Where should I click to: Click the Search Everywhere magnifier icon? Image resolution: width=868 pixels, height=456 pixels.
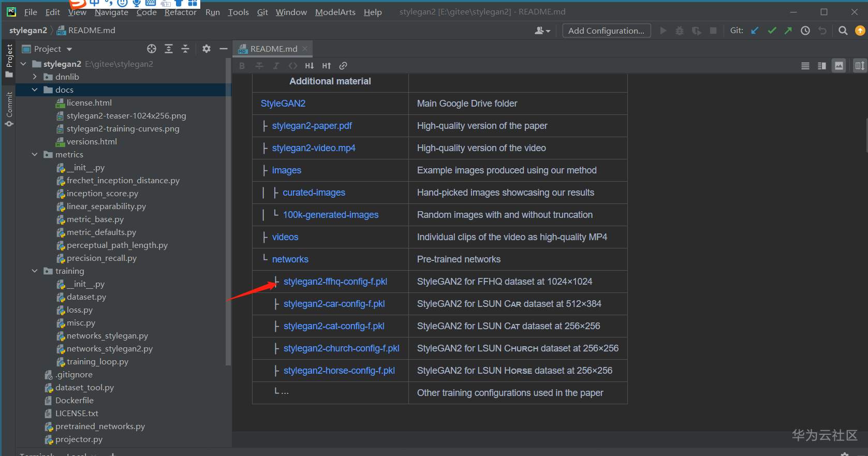coord(843,31)
